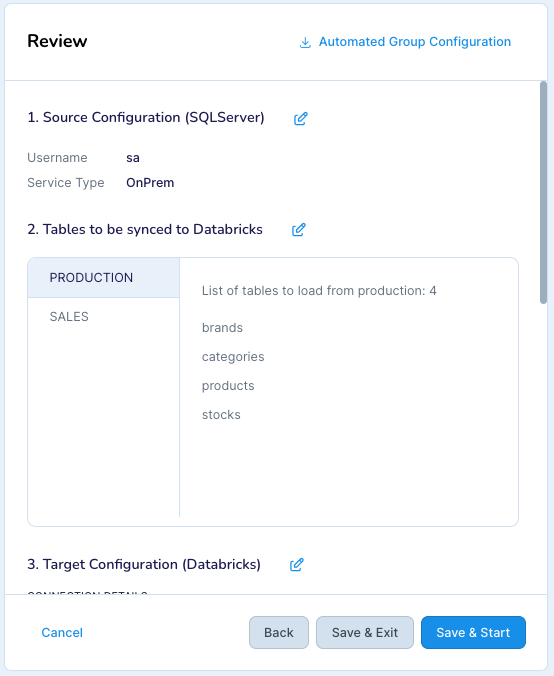Go back using the Back button

[279, 632]
